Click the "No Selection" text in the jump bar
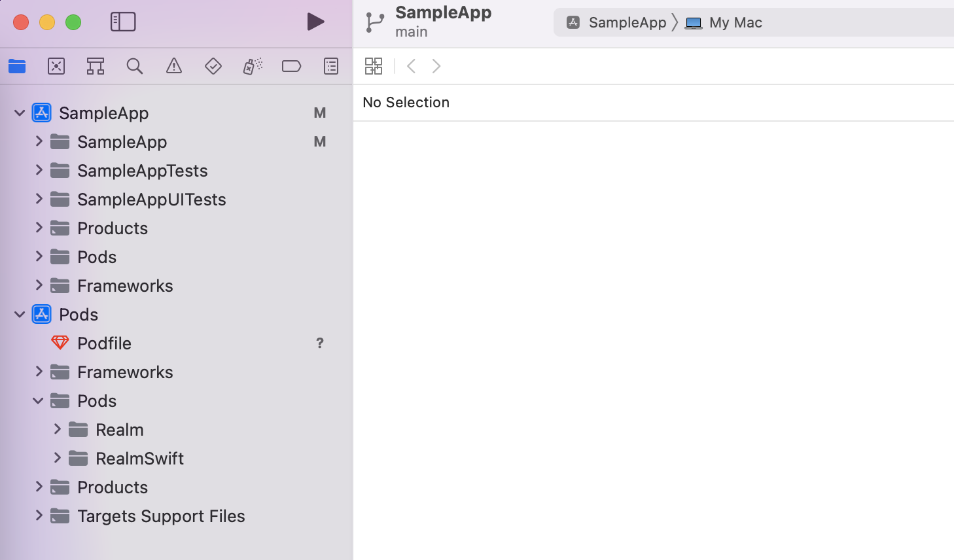 (406, 103)
